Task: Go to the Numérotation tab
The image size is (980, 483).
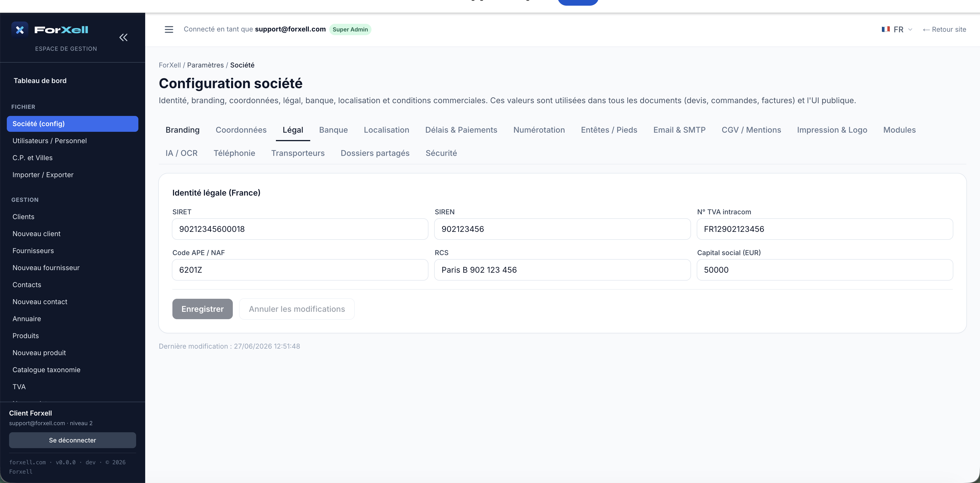Action: click(x=539, y=130)
